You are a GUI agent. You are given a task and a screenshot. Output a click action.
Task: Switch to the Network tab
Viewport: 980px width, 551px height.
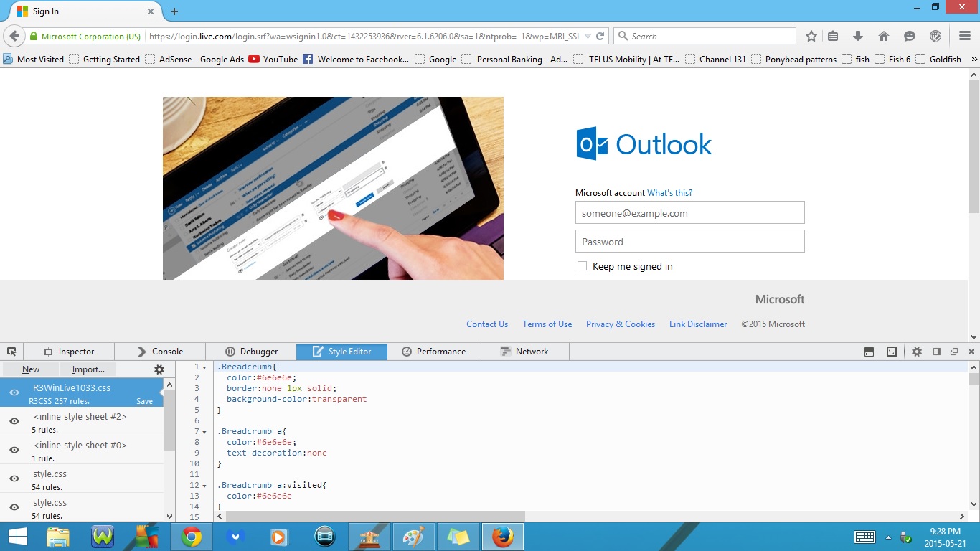524,352
